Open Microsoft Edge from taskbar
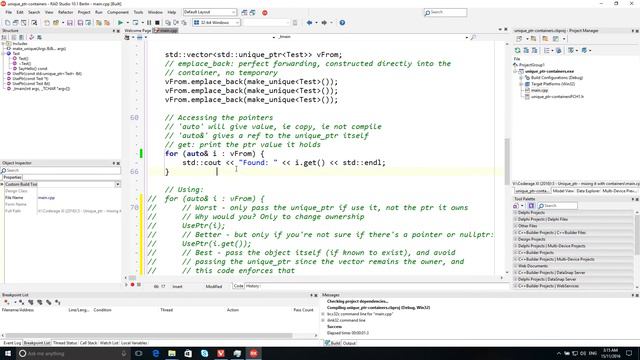 click(x=156, y=353)
